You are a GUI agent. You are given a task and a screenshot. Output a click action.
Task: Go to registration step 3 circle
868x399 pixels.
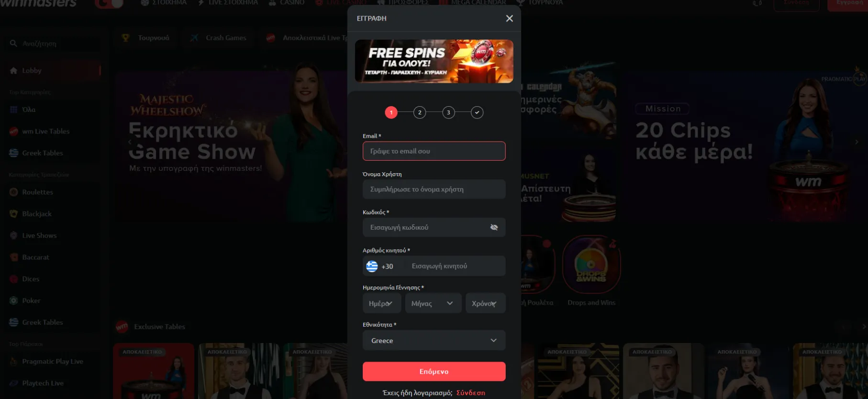448,112
